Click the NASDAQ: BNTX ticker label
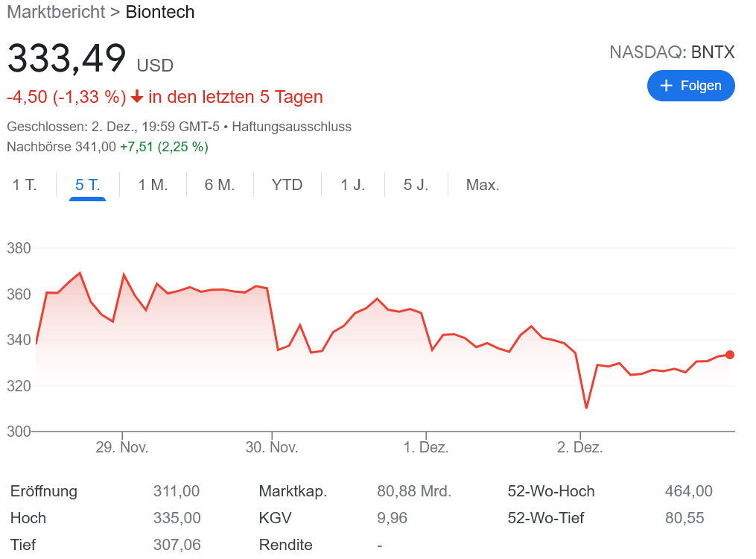 (673, 52)
